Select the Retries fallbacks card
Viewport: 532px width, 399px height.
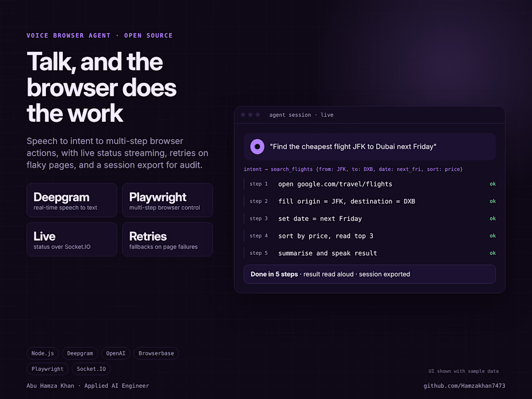(168, 239)
